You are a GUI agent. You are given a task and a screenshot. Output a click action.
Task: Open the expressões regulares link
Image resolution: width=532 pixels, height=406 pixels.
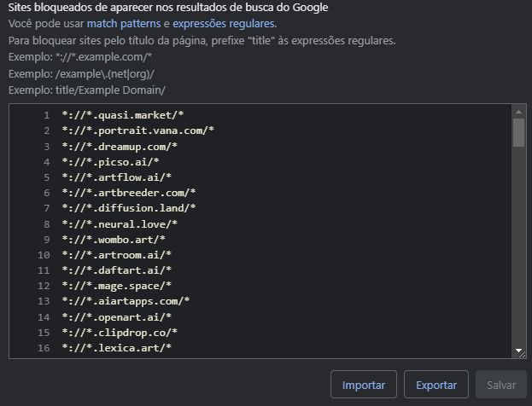coord(224,24)
